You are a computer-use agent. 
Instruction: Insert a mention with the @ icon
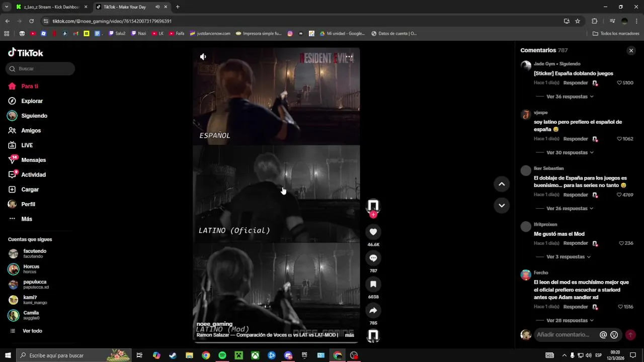coord(603,335)
